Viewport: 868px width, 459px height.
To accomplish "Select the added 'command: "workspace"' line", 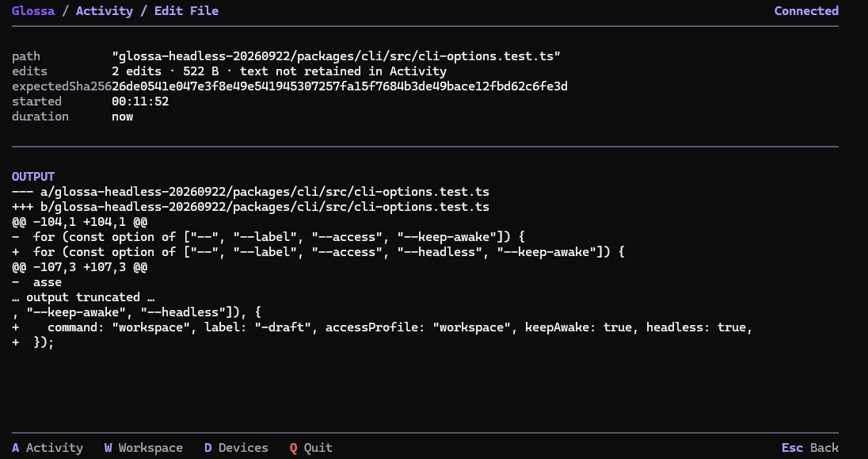I will tap(382, 327).
